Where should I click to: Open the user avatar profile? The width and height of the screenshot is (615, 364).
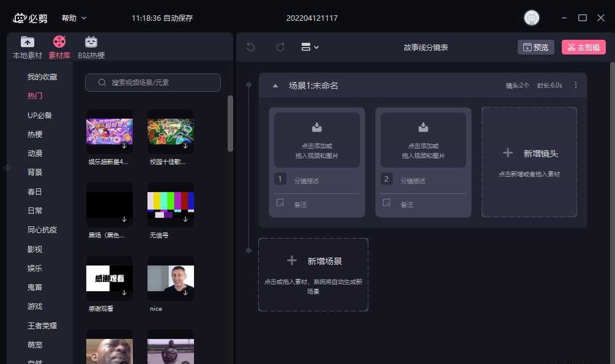(531, 18)
